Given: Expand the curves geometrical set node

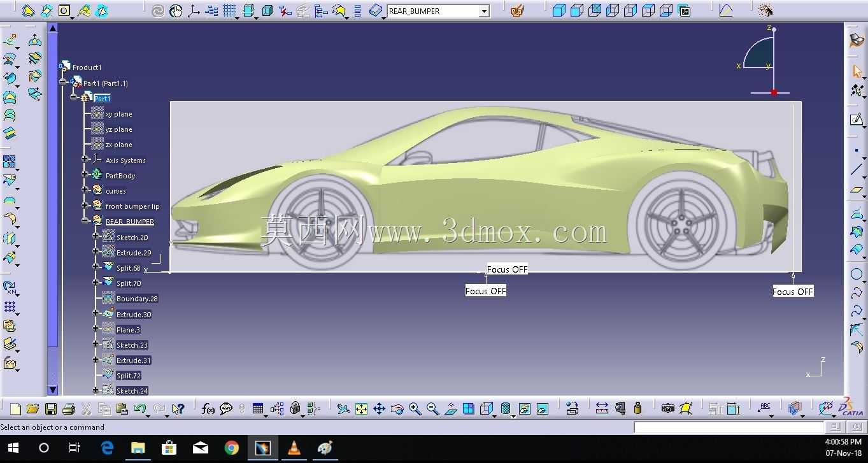Looking at the screenshot, I should click(85, 190).
